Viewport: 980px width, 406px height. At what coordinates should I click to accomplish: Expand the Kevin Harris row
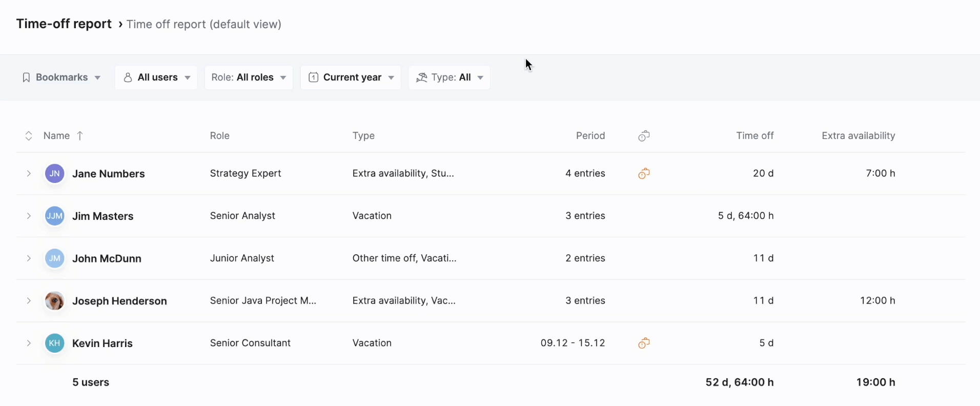tap(29, 343)
